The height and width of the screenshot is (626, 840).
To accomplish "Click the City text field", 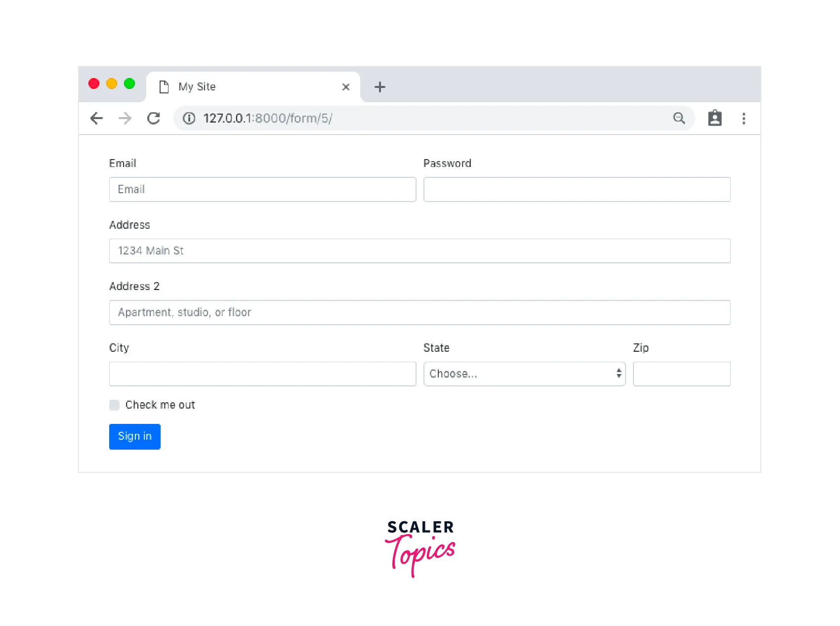I will coord(262,374).
